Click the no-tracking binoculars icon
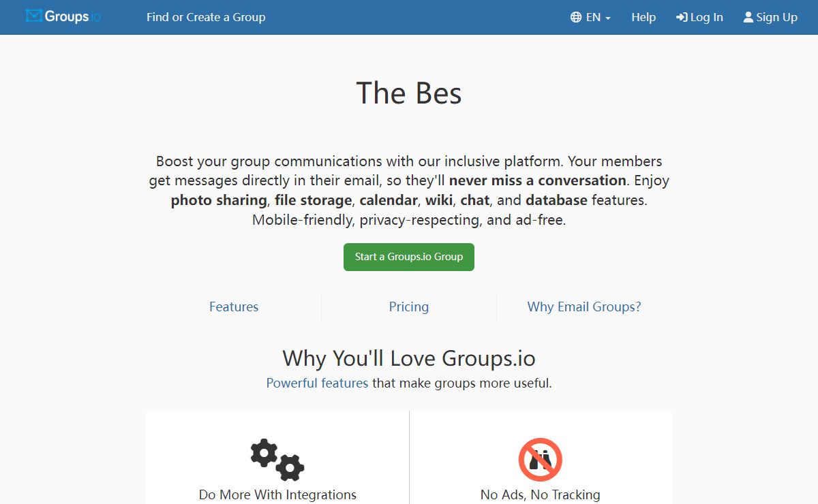 click(x=540, y=460)
